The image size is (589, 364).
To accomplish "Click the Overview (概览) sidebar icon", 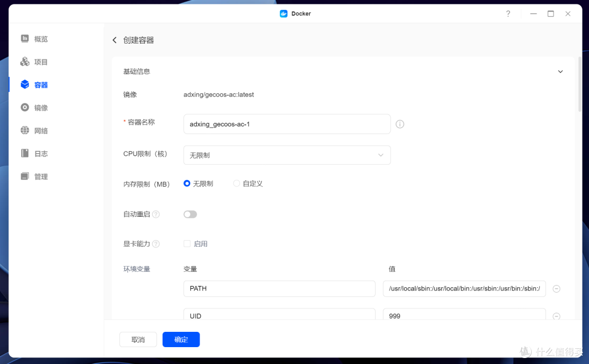I will point(25,38).
